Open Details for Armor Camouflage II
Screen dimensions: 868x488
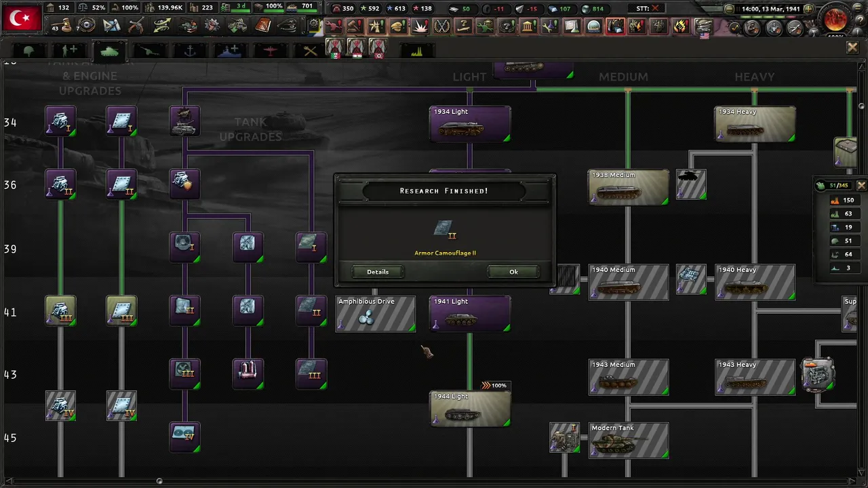coord(378,272)
